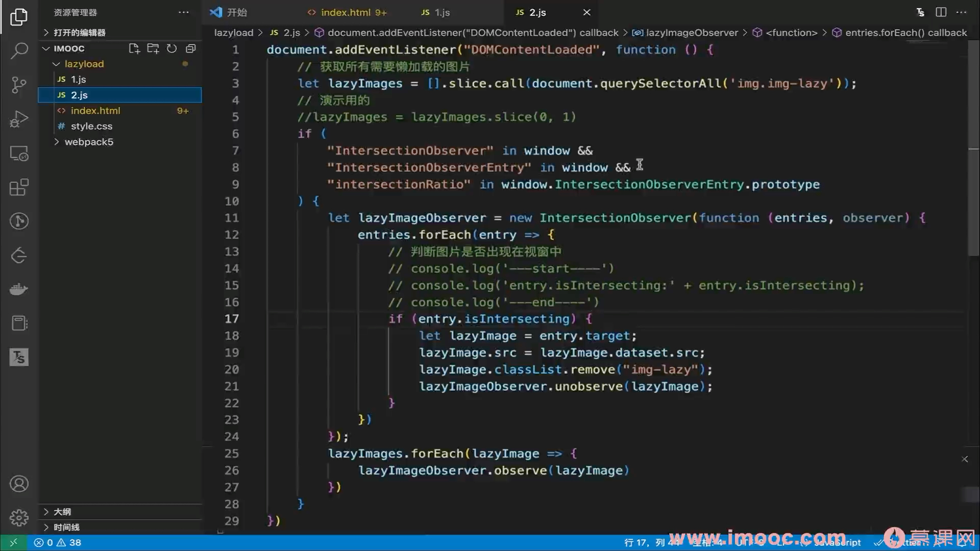Click the TS icon in activity bar
Image resolution: width=980 pixels, height=551 pixels.
[x=19, y=357]
